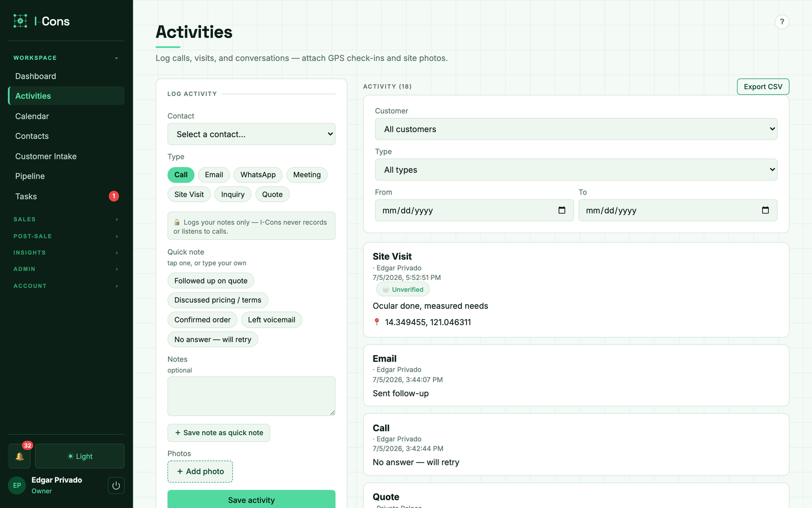
Task: Choose the Followed up on quote note
Action: pos(211,281)
